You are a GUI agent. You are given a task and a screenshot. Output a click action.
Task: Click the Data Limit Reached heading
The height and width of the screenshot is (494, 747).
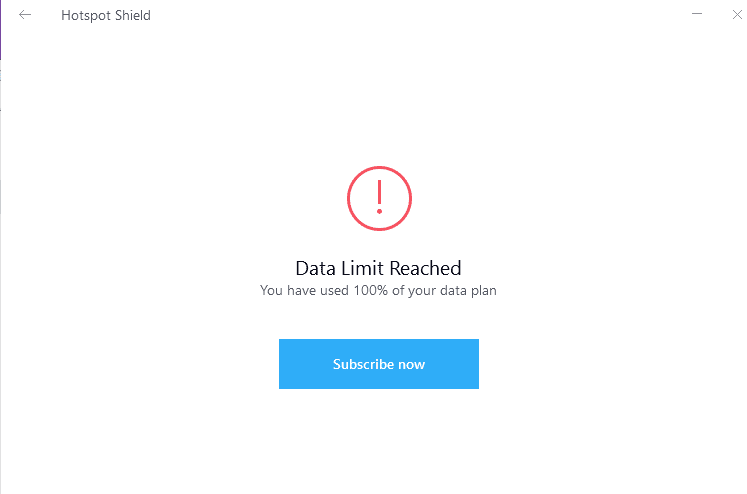coord(378,268)
